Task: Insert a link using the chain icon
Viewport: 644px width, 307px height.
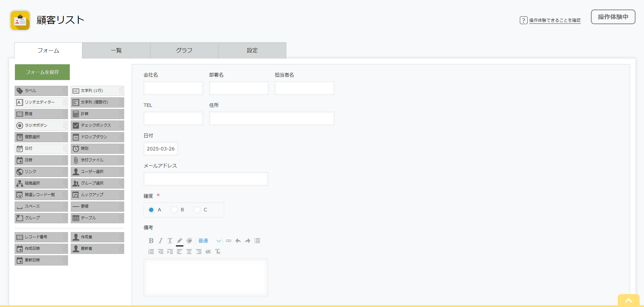Action: 229,241
